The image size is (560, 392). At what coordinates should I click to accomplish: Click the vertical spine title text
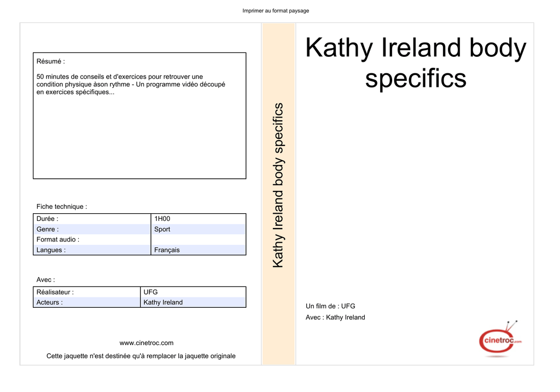278,185
